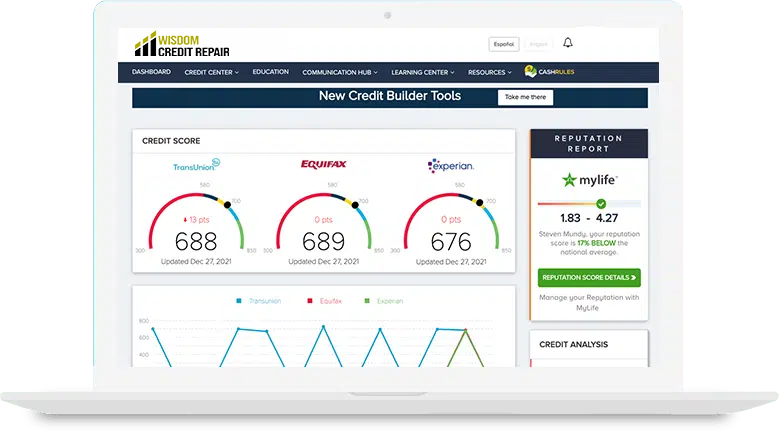This screenshot has width=779, height=433.
Task: Click Updated Dec 27, 2021 under Equifax
Action: [x=323, y=262]
